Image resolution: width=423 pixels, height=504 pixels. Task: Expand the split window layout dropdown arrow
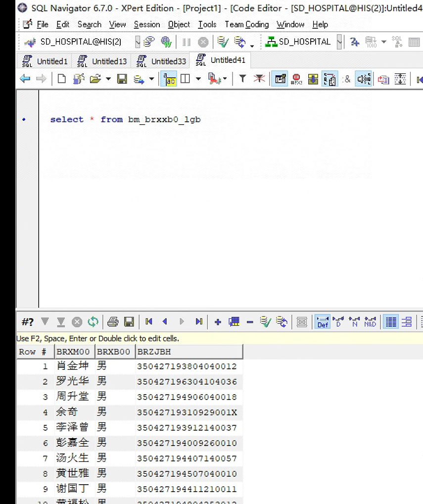coord(198,79)
